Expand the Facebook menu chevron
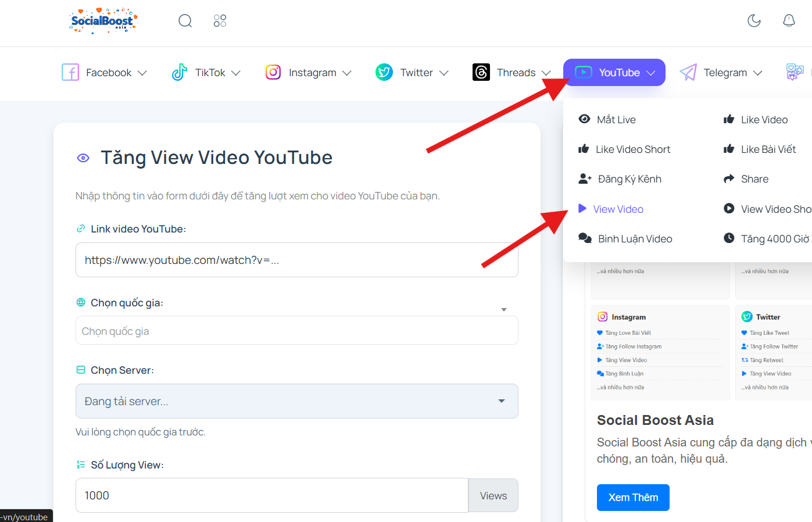812x522 pixels. click(142, 73)
